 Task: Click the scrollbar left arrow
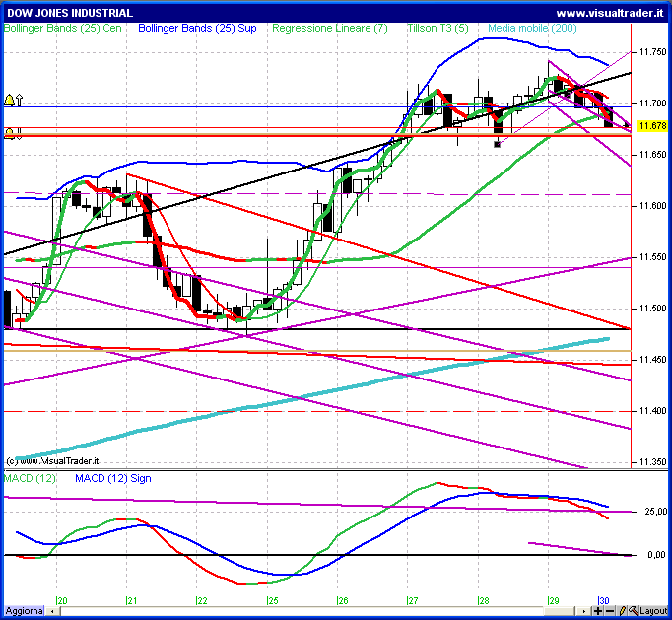(52, 611)
